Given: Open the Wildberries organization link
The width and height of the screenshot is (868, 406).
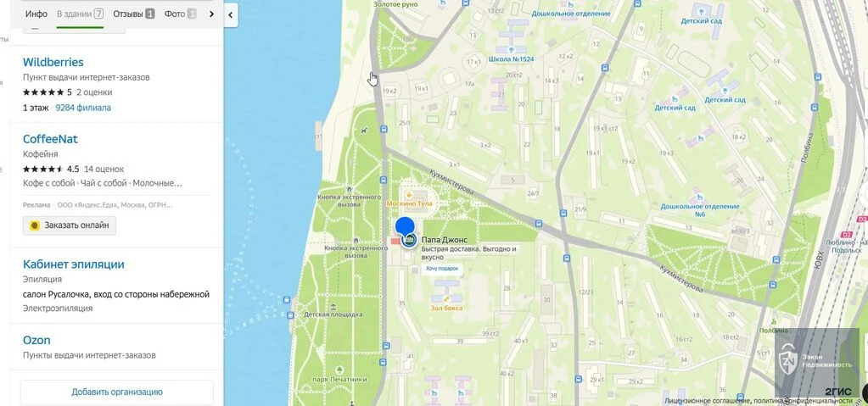Looking at the screenshot, I should 53,62.
